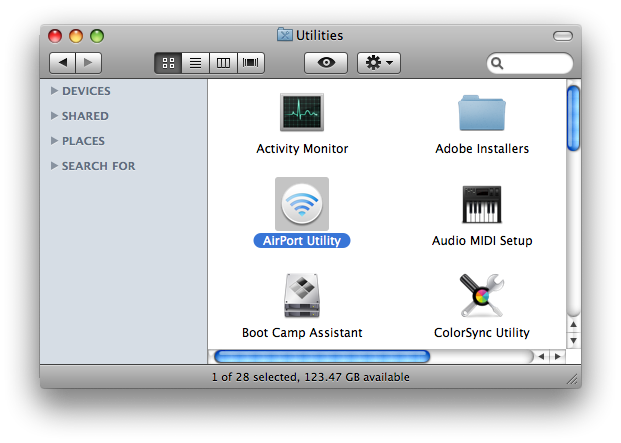Viewport: 621px width, 443px height.
Task: Click the window resize grip corner
Action: click(572, 379)
